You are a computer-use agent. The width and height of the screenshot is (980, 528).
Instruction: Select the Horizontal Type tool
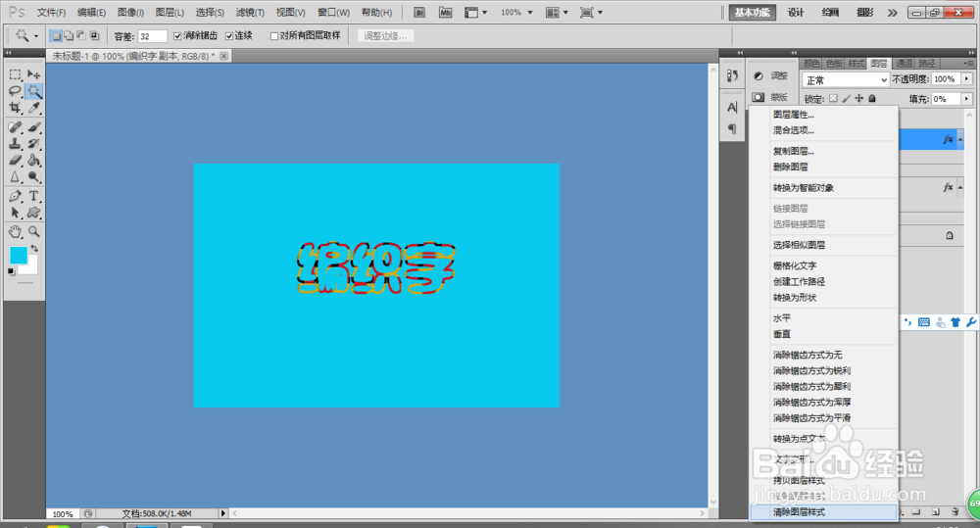pyautogui.click(x=33, y=196)
